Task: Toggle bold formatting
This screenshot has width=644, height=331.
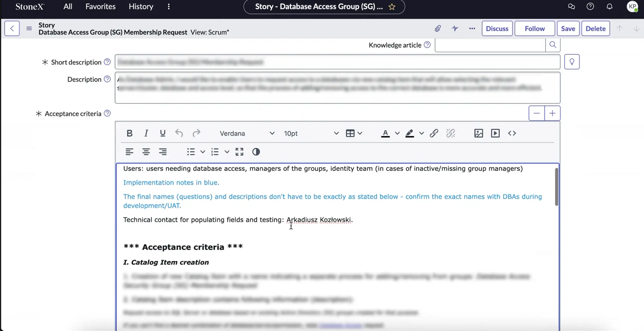Action: click(x=129, y=133)
